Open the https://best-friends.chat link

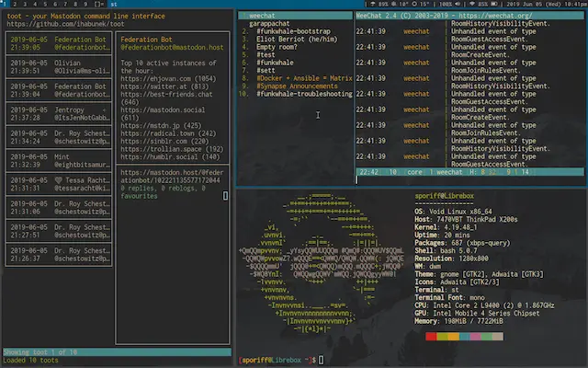(166, 94)
